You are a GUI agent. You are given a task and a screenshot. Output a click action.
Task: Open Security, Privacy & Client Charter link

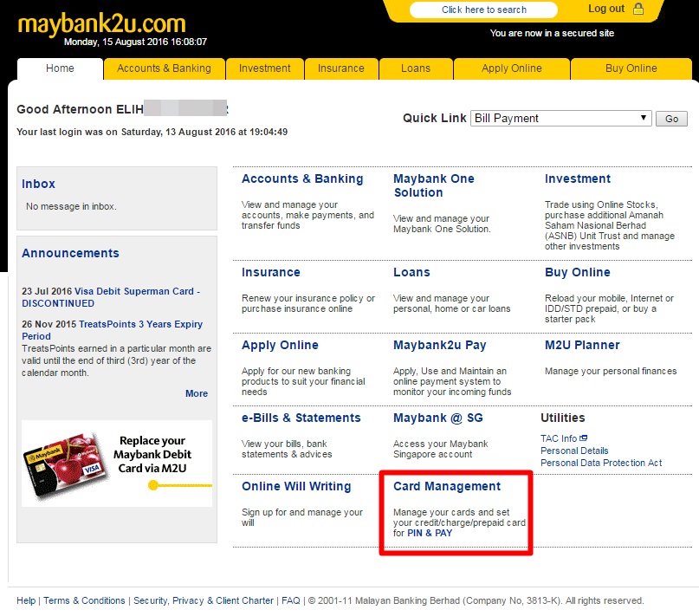click(204, 600)
